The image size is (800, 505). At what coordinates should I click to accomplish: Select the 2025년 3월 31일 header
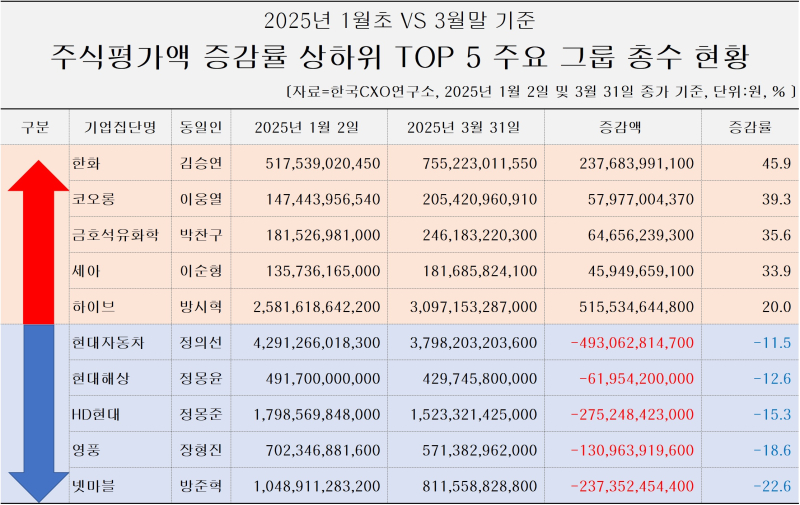[464, 127]
